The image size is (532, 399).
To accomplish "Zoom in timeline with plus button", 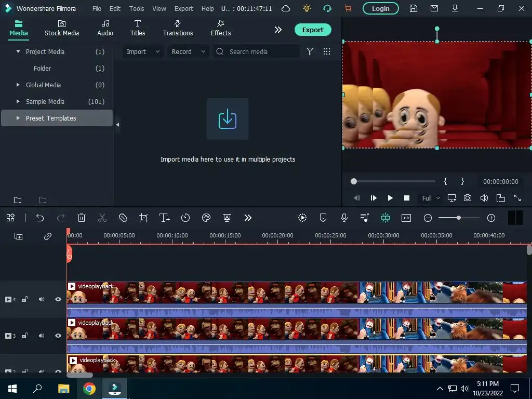I will pyautogui.click(x=491, y=218).
